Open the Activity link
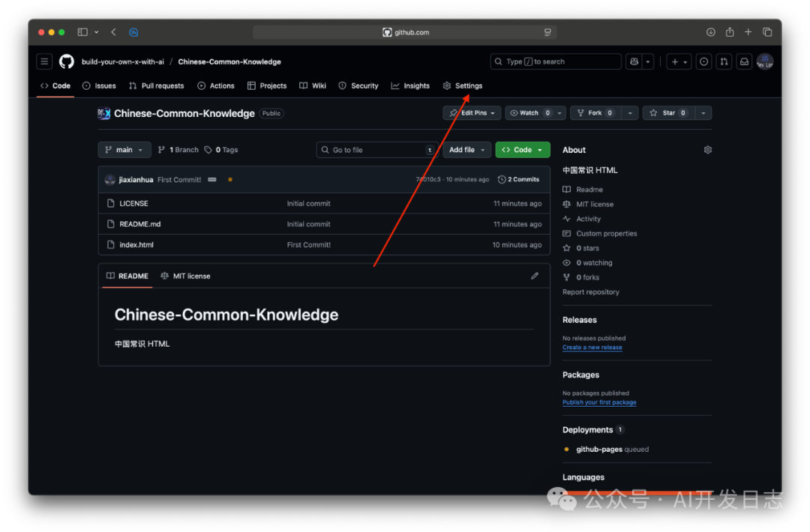 click(589, 219)
